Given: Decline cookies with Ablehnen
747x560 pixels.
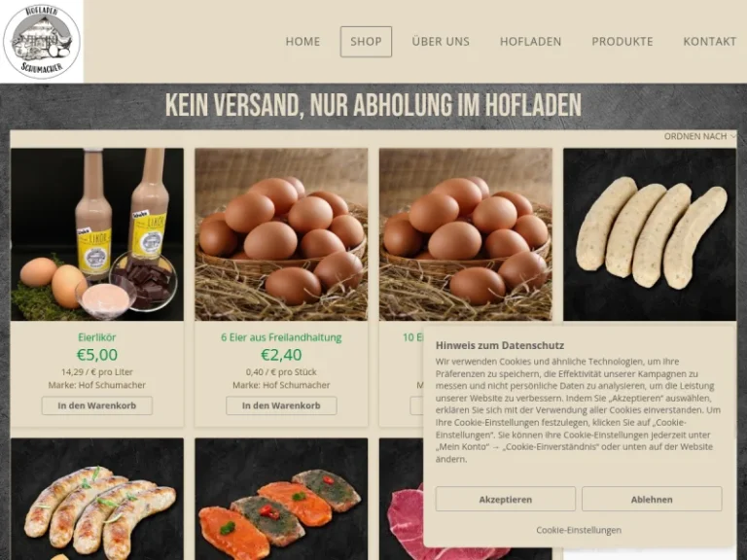Looking at the screenshot, I should pyautogui.click(x=652, y=499).
